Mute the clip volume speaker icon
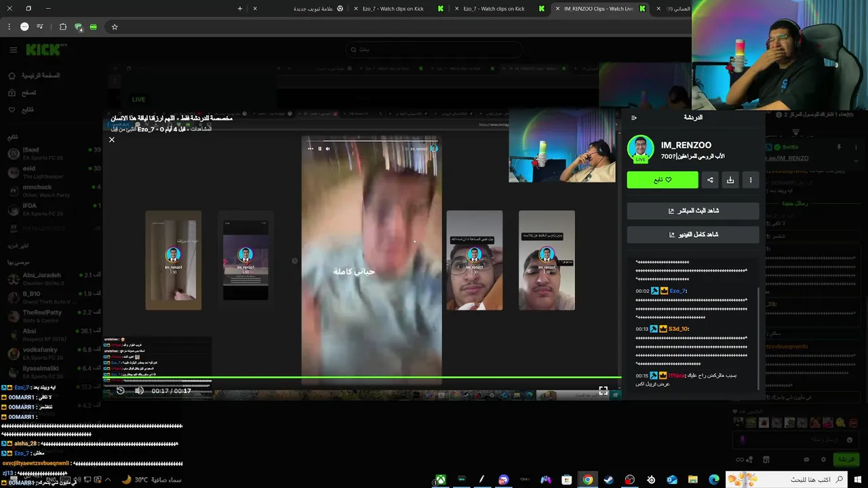Screen dimensions: 868x488 139,390
